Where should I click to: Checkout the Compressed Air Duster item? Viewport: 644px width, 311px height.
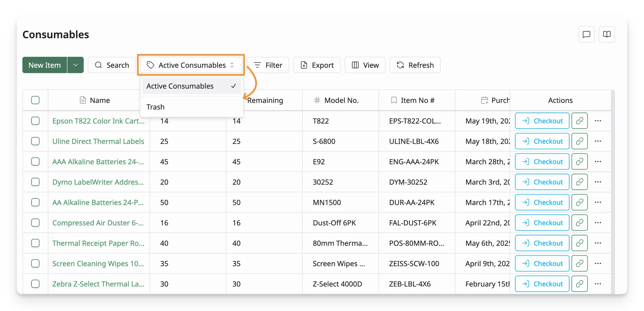coord(542,223)
